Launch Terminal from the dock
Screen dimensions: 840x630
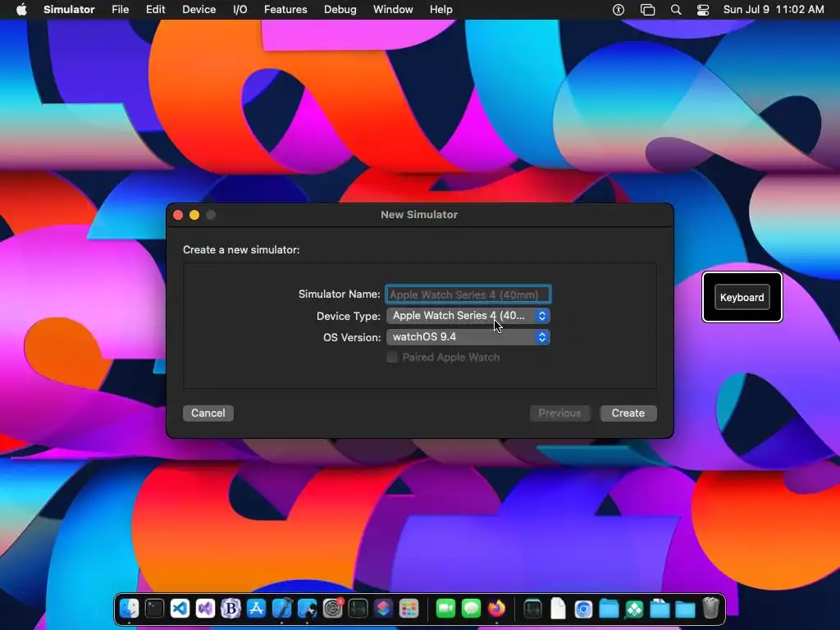(154, 609)
